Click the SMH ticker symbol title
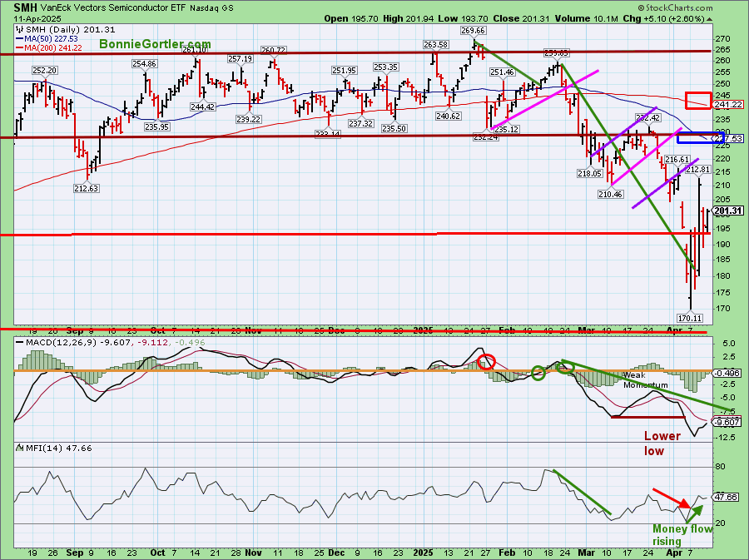 click(x=25, y=7)
